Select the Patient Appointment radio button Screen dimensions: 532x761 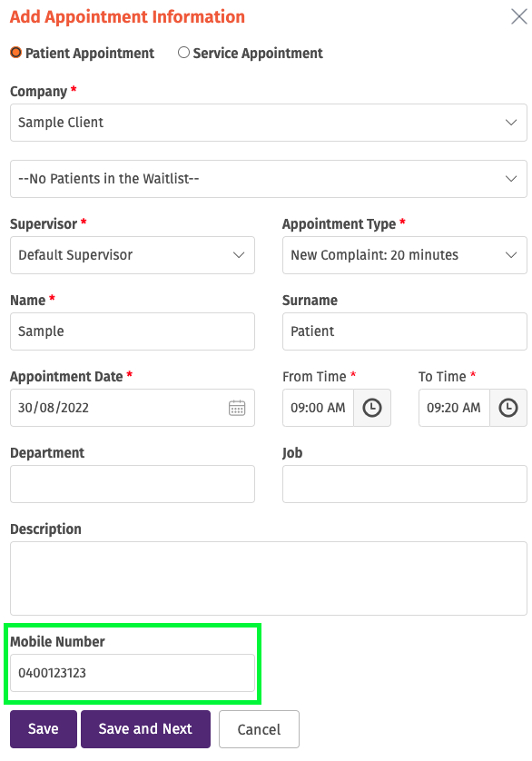[16, 53]
